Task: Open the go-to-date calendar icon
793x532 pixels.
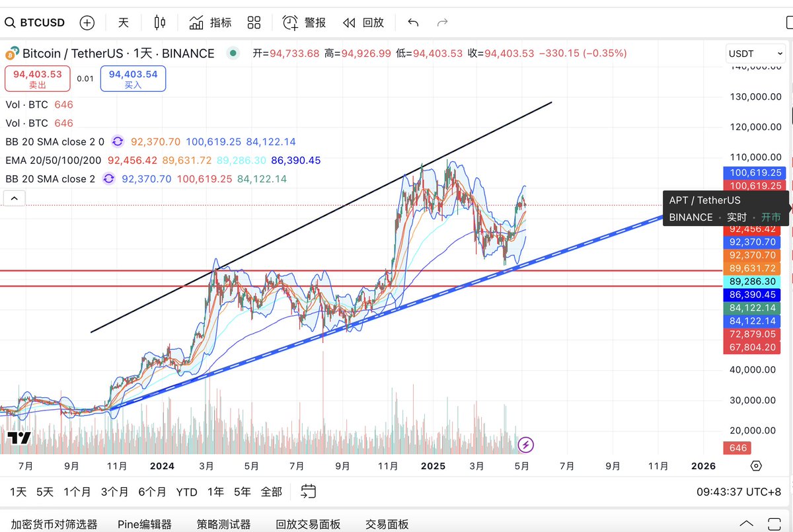Action: click(x=308, y=491)
